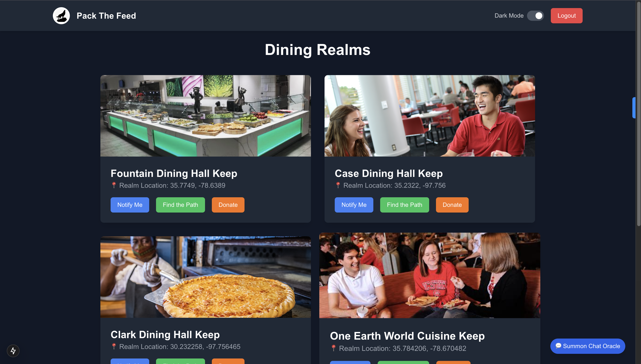Toggle the Dark Mode switch
Screen dimensions: 641x364
tap(535, 16)
